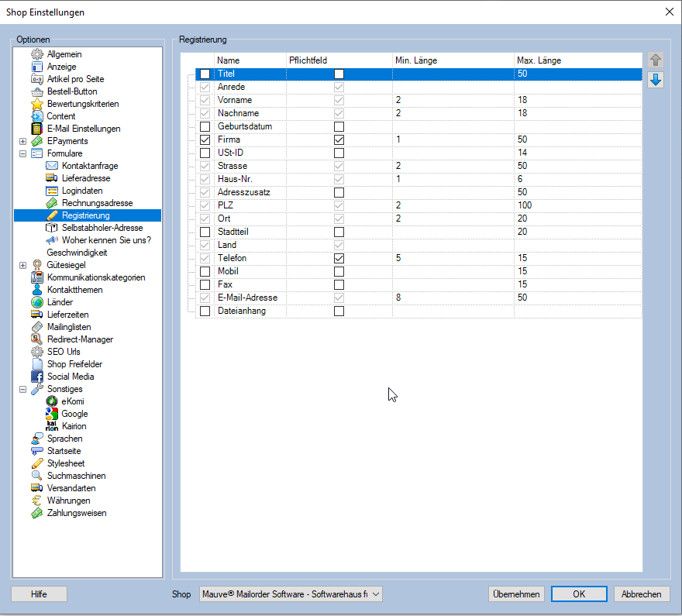
Task: Open the Versandarten settings entry
Action: click(x=71, y=488)
